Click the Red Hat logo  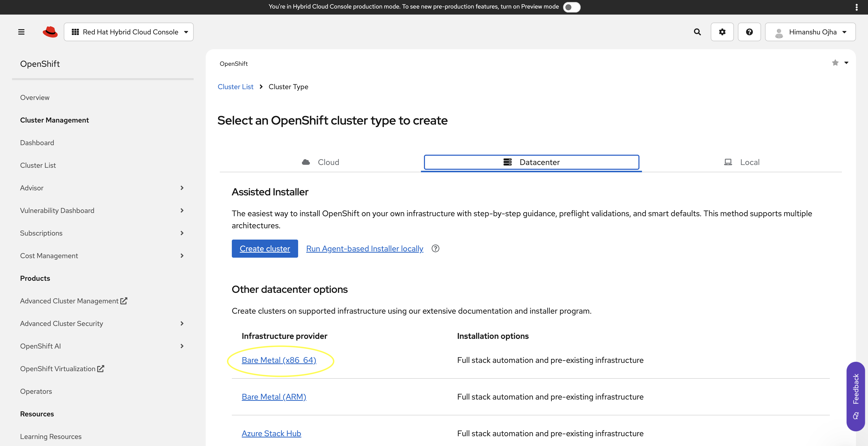tap(50, 31)
